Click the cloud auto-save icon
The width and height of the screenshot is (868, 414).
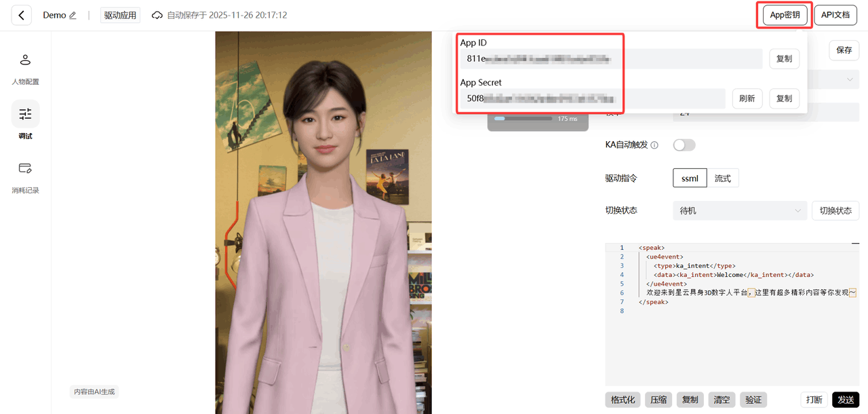(x=157, y=15)
